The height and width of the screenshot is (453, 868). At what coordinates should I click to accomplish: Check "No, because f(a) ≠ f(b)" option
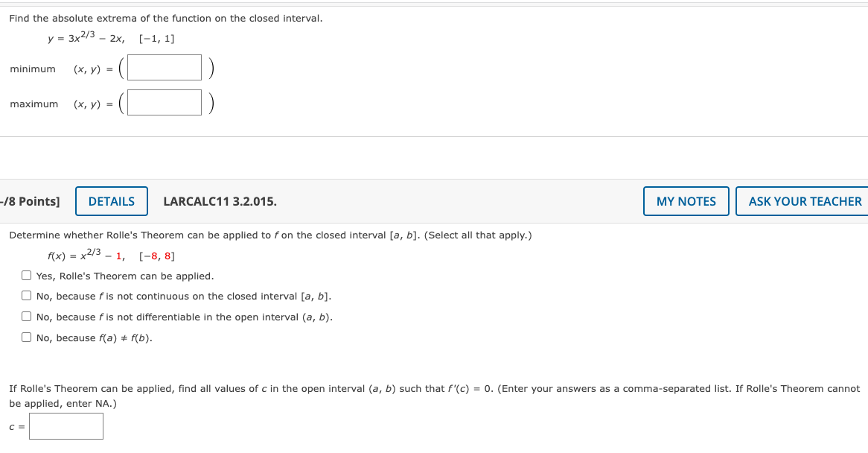click(26, 337)
